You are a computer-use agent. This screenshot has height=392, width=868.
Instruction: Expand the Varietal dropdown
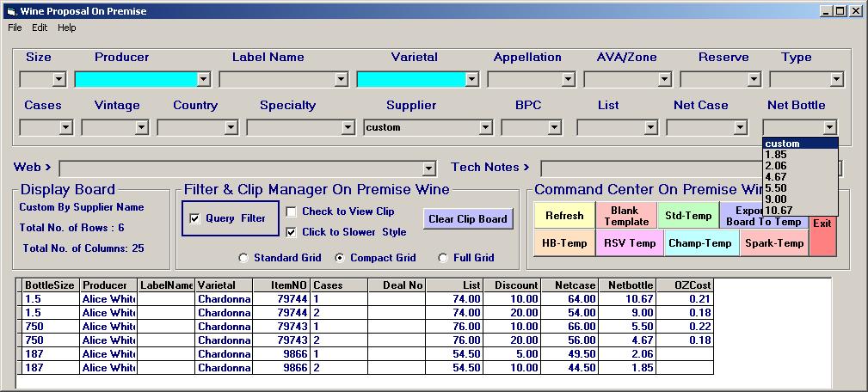click(x=471, y=80)
